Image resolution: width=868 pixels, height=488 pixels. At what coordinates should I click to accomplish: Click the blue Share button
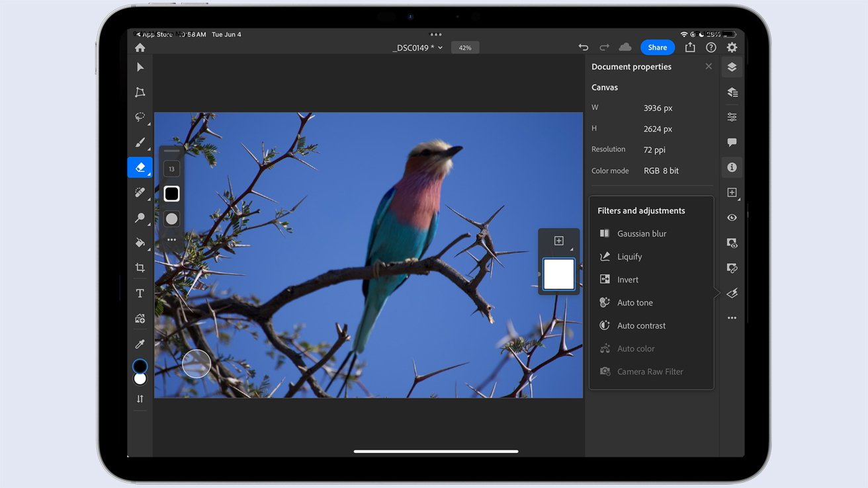657,48
